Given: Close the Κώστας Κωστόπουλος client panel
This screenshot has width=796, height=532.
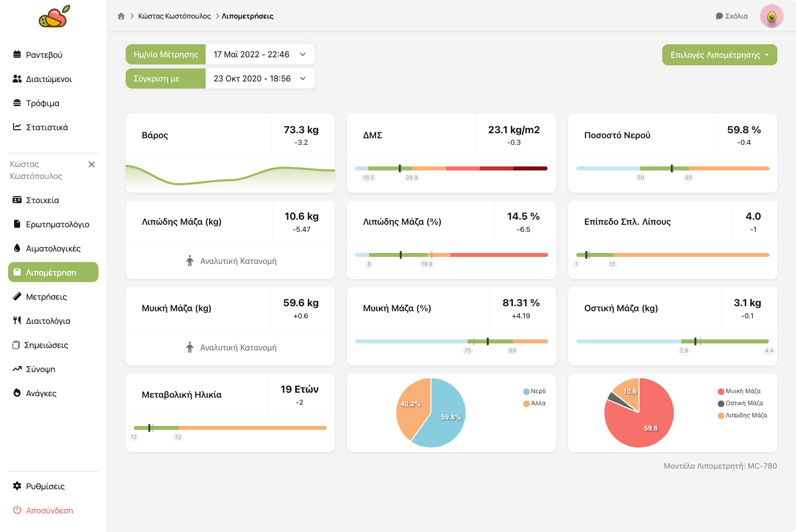Looking at the screenshot, I should 92,164.
